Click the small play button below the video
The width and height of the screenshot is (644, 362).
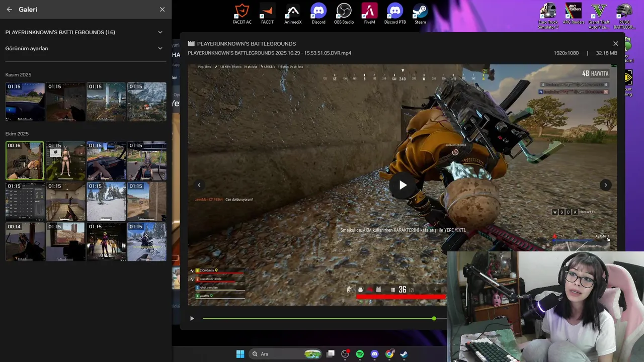pos(192,318)
